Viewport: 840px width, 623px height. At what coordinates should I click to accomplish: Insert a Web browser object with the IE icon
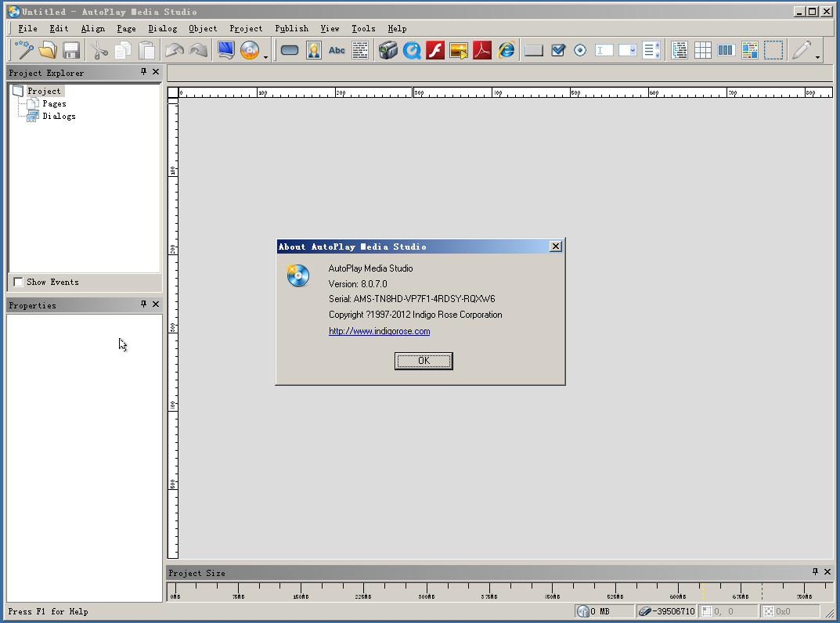507,50
